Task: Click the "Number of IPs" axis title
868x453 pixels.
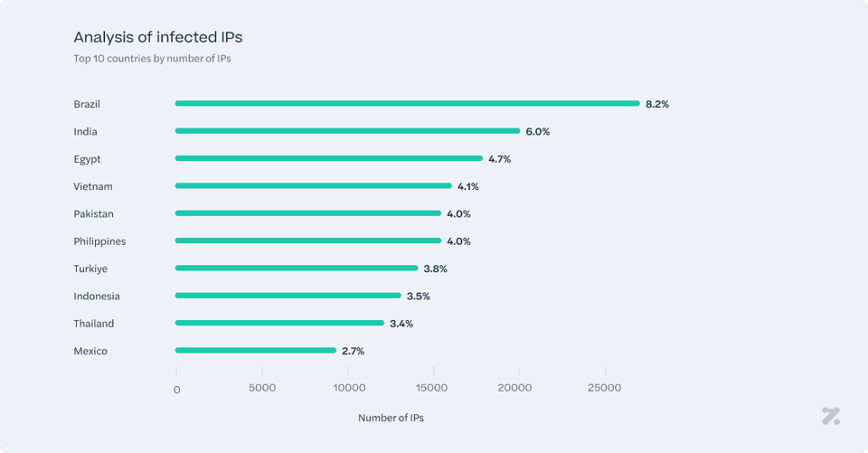Action: [391, 418]
